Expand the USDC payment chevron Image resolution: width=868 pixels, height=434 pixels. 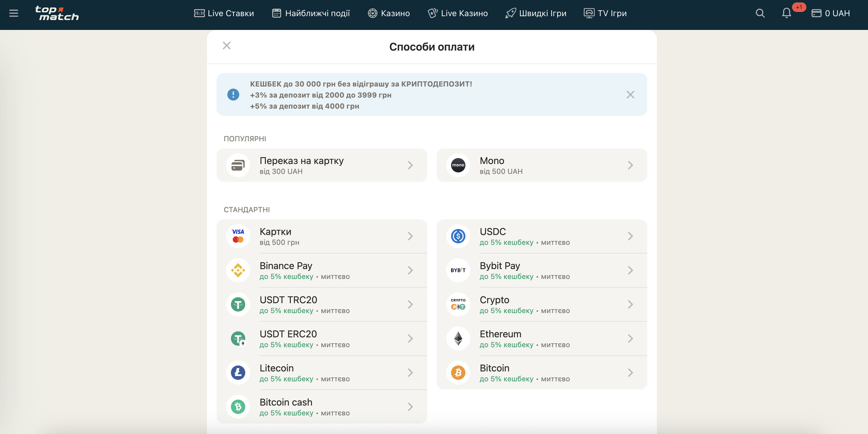(x=630, y=236)
